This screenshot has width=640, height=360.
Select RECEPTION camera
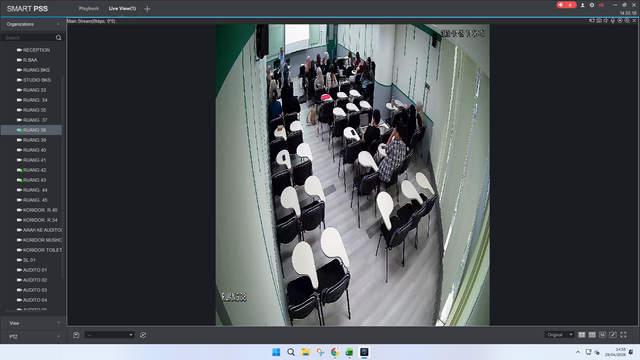pyautogui.click(x=33, y=50)
